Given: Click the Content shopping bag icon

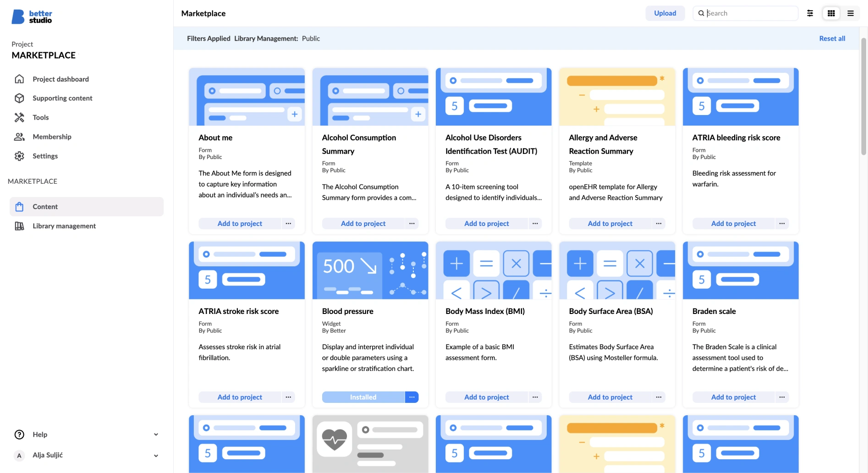Looking at the screenshot, I should pos(20,206).
